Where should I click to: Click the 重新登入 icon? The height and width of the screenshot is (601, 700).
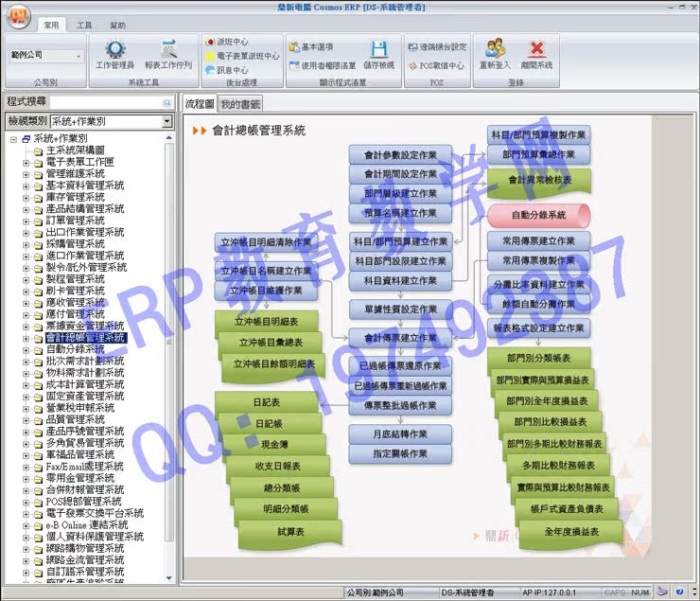tap(495, 55)
